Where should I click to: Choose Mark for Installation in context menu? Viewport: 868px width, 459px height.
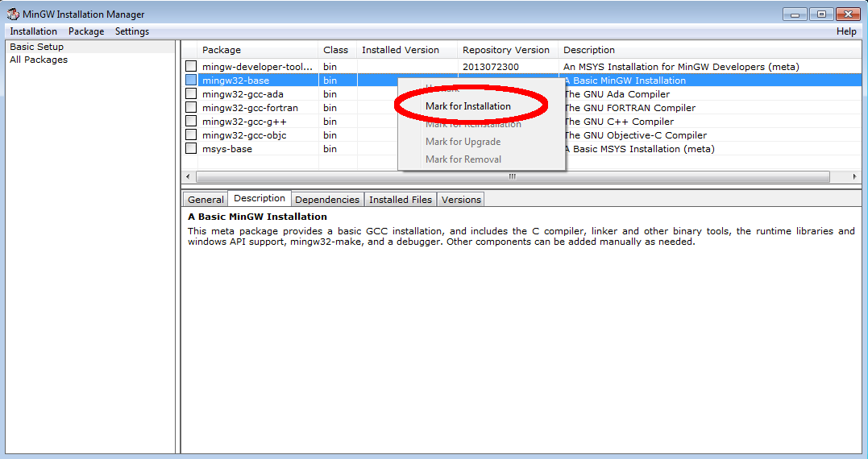point(468,106)
